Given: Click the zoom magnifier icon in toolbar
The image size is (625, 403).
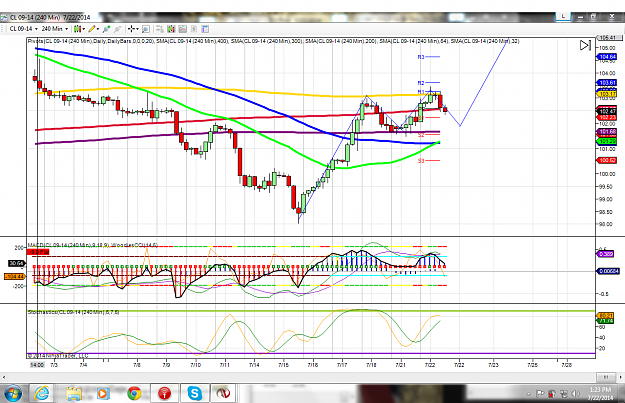Looking at the screenshot, I should tap(146, 29).
